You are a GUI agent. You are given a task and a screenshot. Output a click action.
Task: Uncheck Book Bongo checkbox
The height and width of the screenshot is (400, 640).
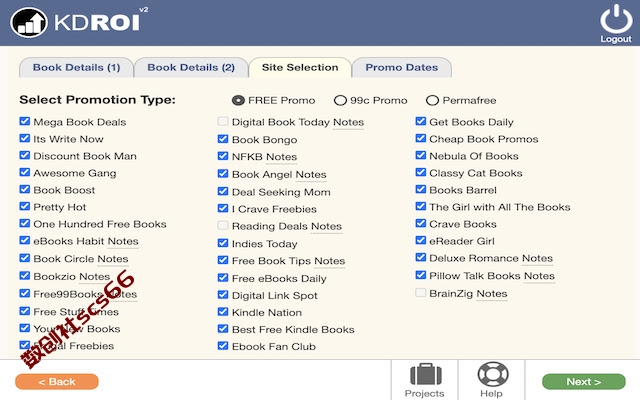[223, 139]
